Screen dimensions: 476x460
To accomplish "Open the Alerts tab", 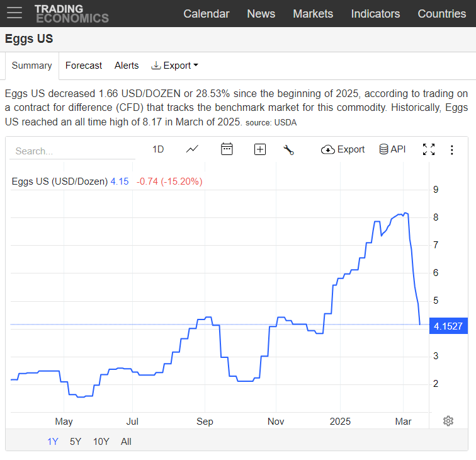I will coord(127,66).
